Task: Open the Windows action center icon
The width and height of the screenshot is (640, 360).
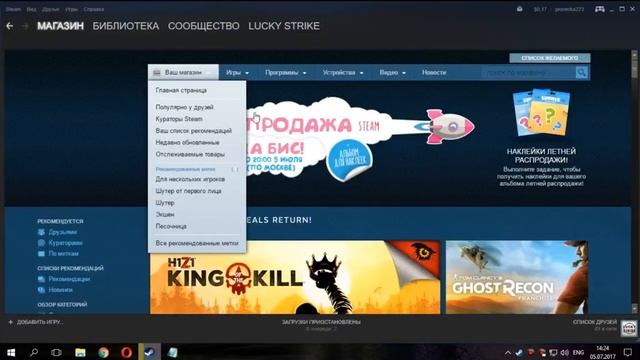Action: pos(627,352)
